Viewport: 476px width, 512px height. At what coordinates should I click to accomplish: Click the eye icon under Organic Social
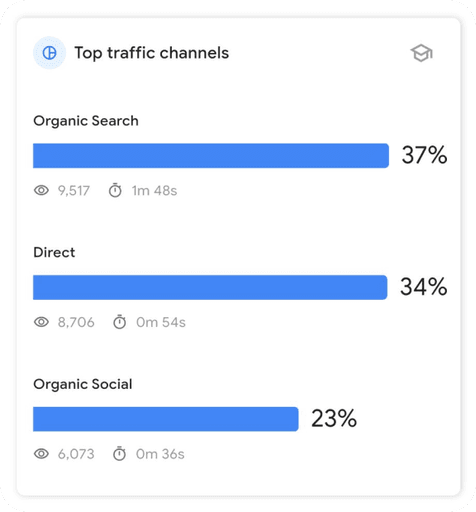(41, 454)
